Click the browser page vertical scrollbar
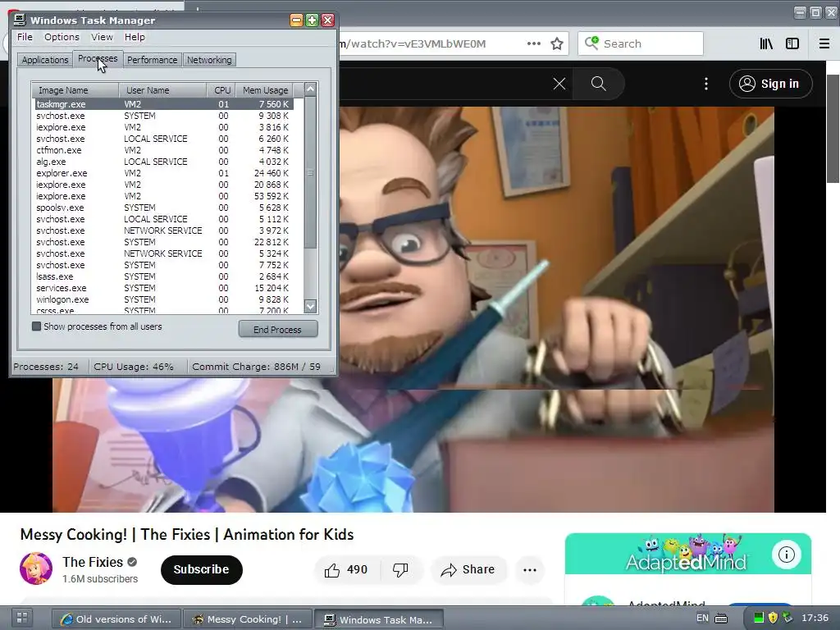Image resolution: width=840 pixels, height=630 pixels. (833, 129)
